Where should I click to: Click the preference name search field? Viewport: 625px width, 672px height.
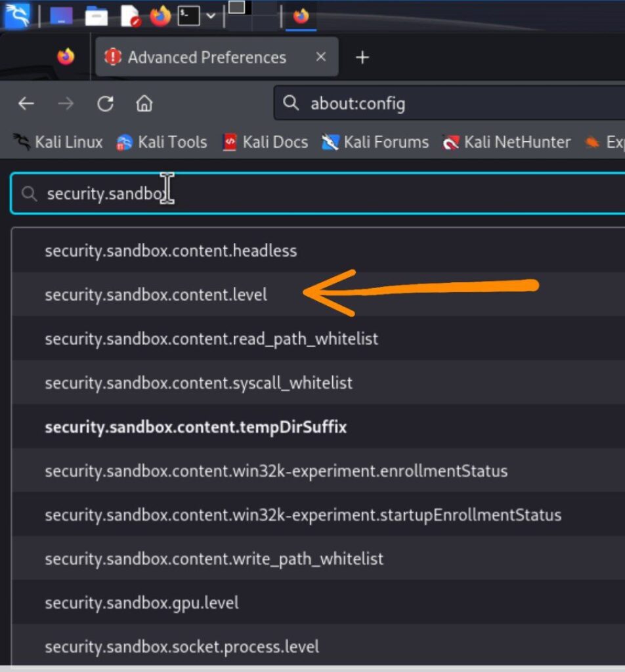[328, 194]
